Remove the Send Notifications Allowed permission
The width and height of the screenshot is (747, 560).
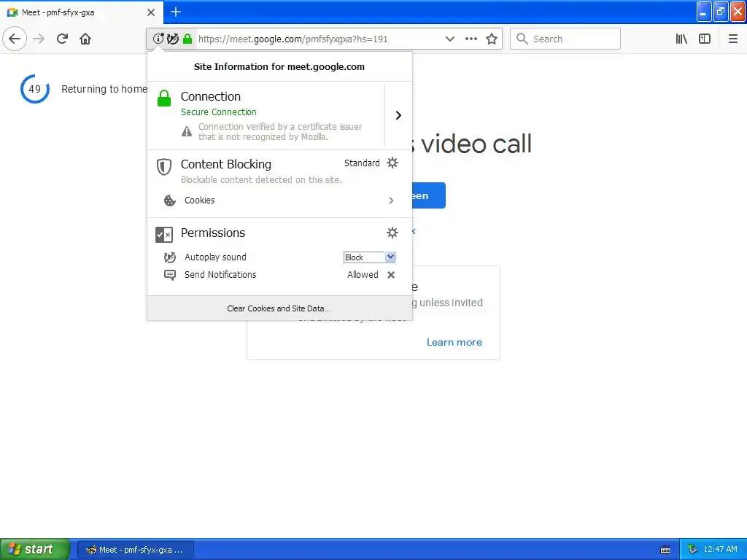[x=391, y=275]
